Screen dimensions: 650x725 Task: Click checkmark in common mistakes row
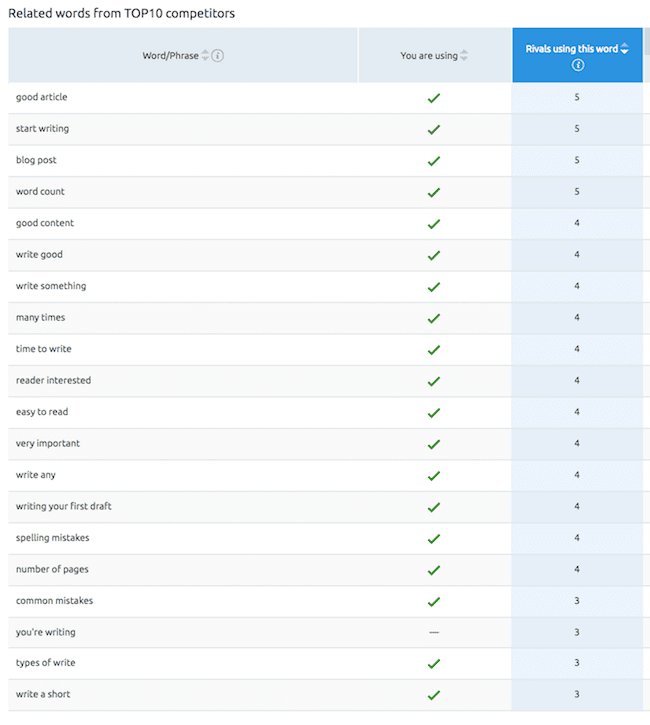click(x=434, y=601)
